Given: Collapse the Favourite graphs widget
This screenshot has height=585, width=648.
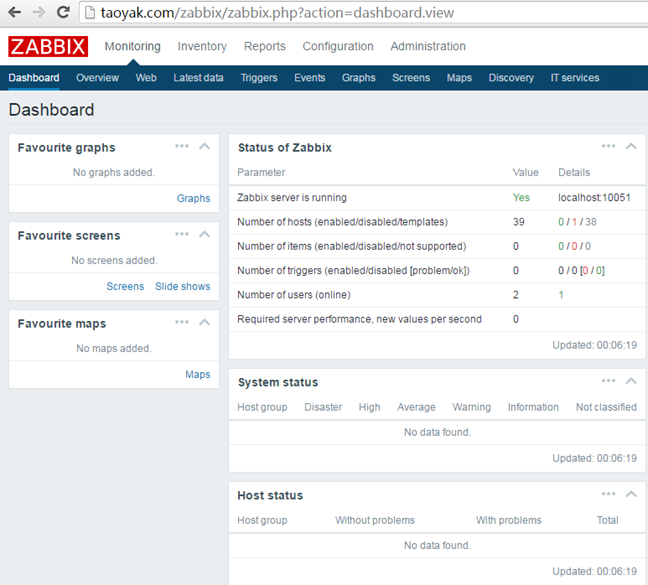Looking at the screenshot, I should point(205,146).
